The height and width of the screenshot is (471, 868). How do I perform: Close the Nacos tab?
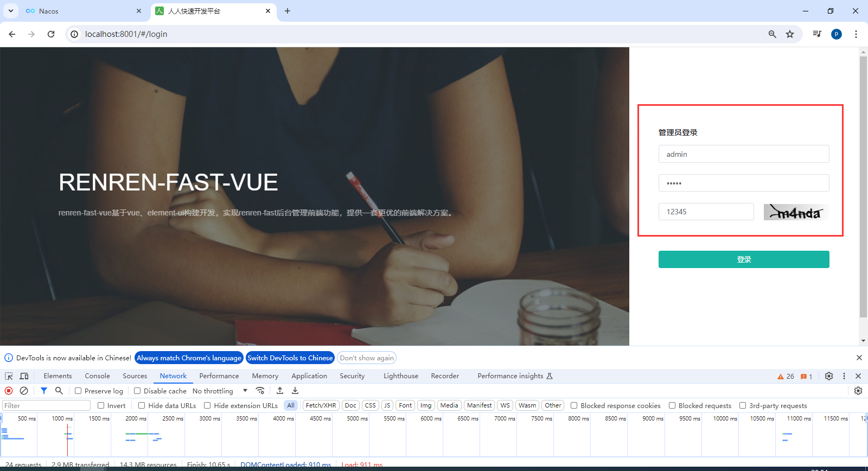tap(139, 11)
